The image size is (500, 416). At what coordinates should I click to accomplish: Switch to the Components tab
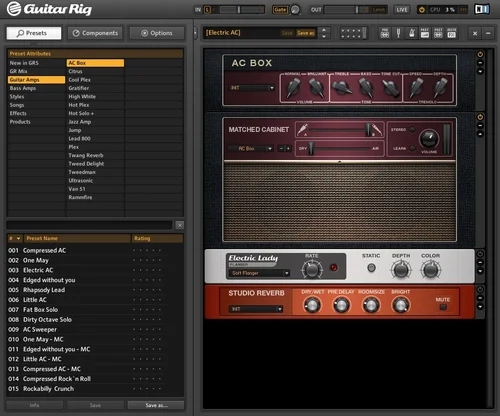(95, 33)
